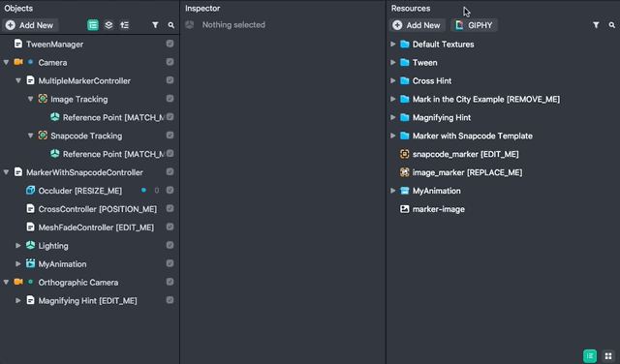Expand the Default Textures folder

(x=392, y=44)
